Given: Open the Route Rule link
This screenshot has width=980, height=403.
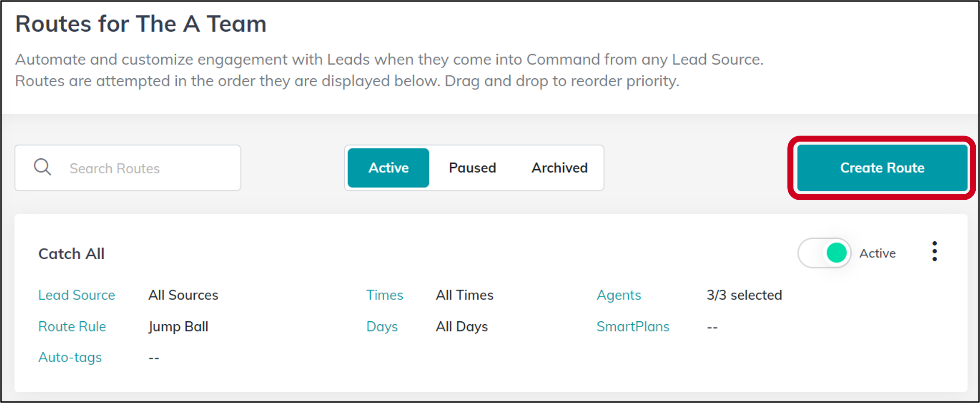Looking at the screenshot, I should point(72,327).
